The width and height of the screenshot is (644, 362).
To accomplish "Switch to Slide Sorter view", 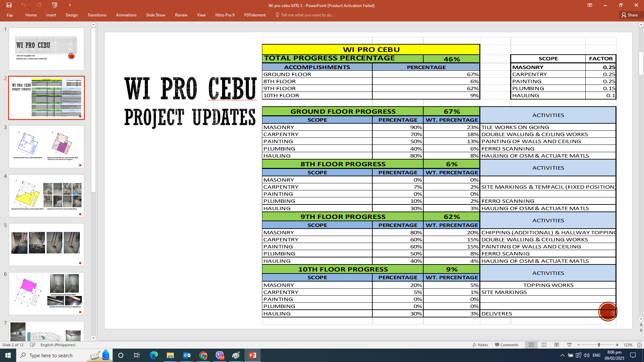I will (x=544, y=345).
